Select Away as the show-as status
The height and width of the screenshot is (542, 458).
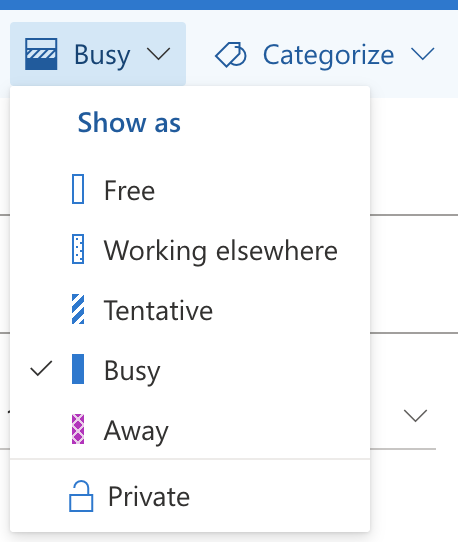coord(190,429)
